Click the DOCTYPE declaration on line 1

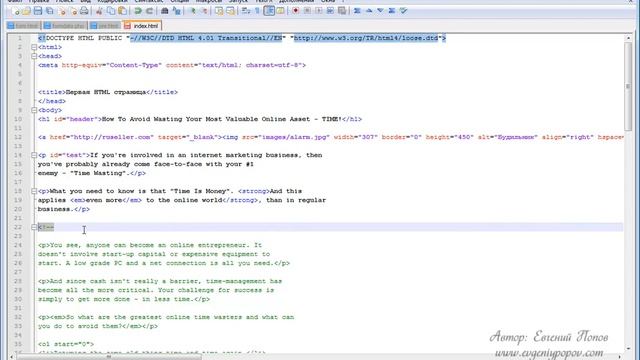pyautogui.click(x=242, y=38)
